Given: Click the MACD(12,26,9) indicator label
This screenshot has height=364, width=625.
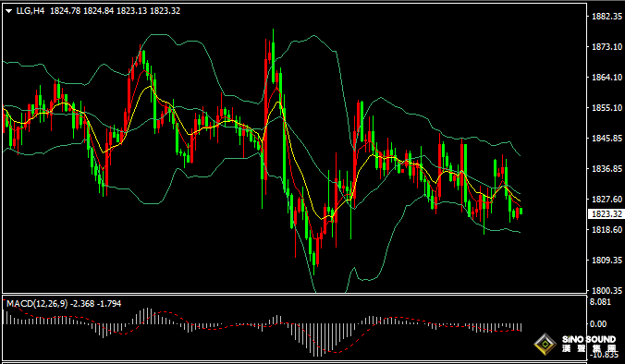Looking at the screenshot, I should tap(38, 304).
